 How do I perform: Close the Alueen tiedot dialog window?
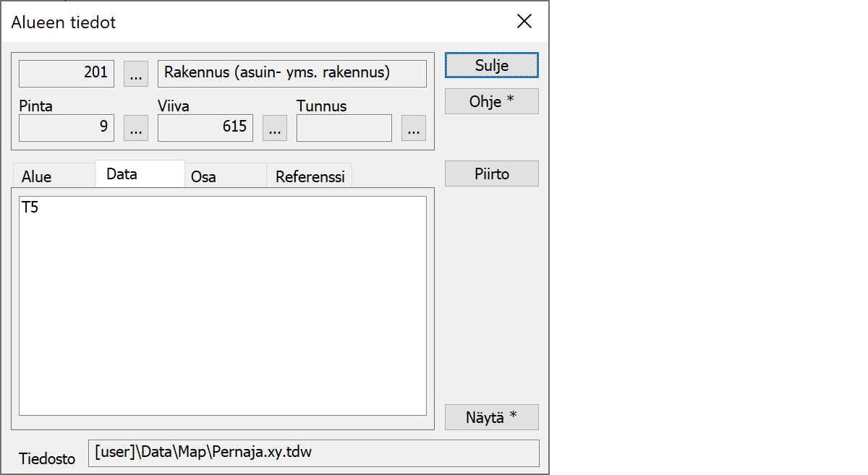click(524, 22)
